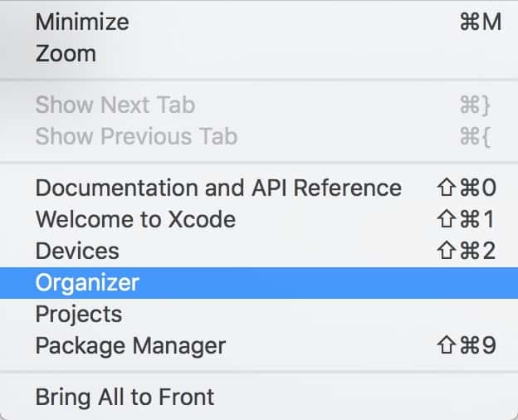Click the ⌘M shortcut beside Minimize
This screenshot has width=518, height=420.
pos(481,22)
